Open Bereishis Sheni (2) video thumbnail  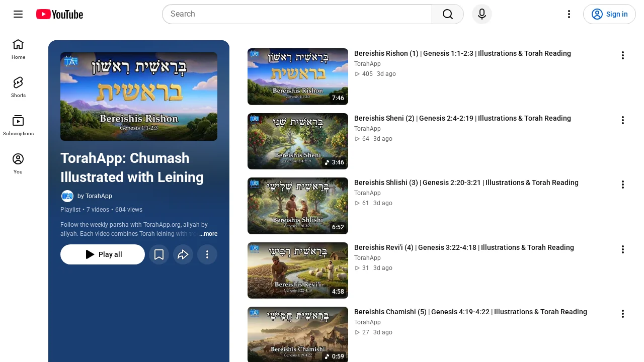298,141
